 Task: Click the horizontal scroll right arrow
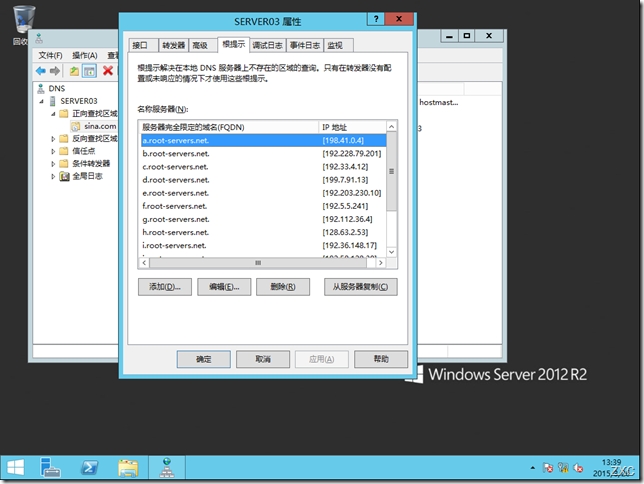(381, 263)
